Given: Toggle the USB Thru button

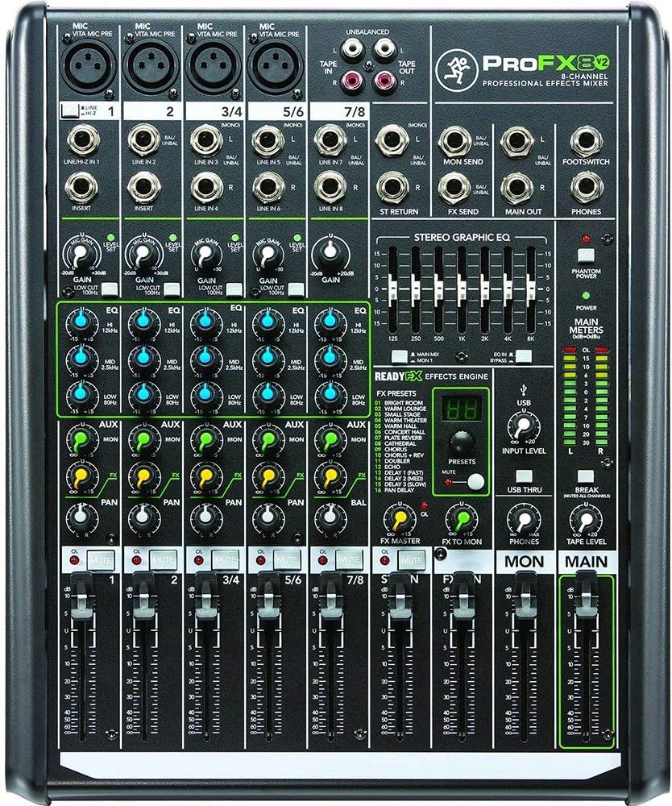Looking at the screenshot, I should click(524, 476).
